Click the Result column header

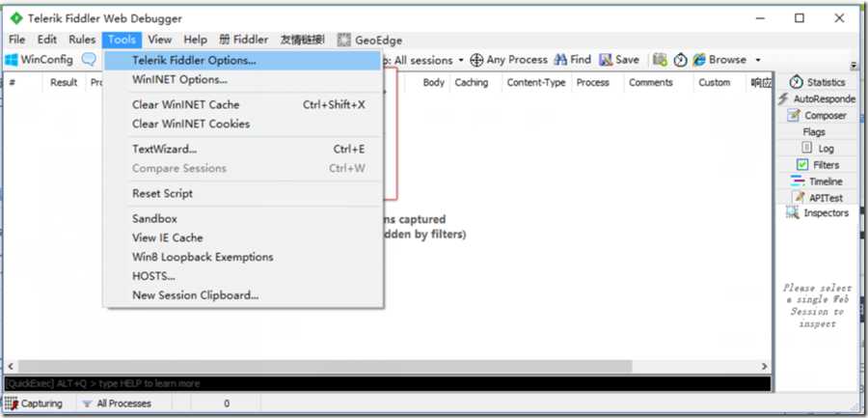(64, 83)
